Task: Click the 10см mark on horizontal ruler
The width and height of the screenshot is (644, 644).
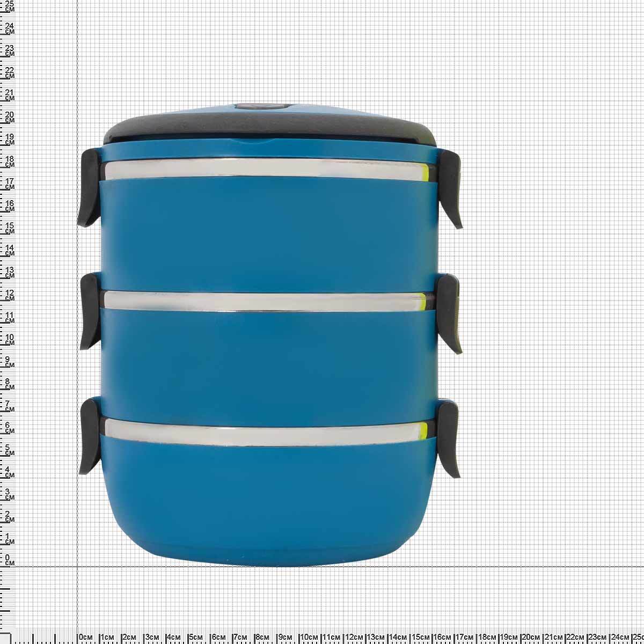Action: [309, 637]
